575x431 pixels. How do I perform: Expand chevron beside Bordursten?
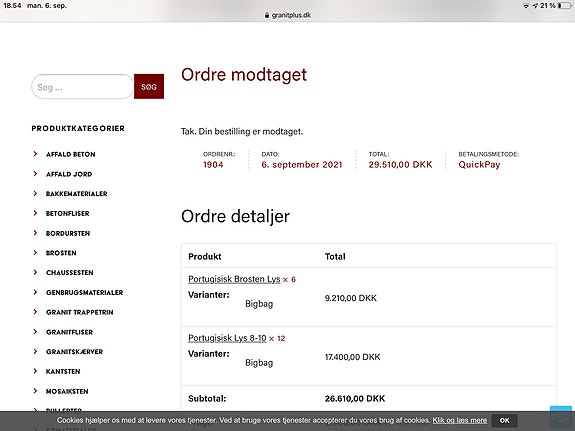[x=35, y=233]
